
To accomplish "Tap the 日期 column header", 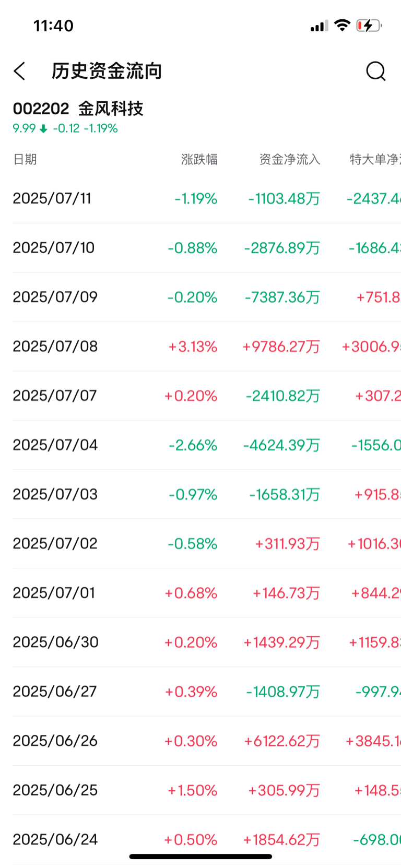I will coord(25,159).
